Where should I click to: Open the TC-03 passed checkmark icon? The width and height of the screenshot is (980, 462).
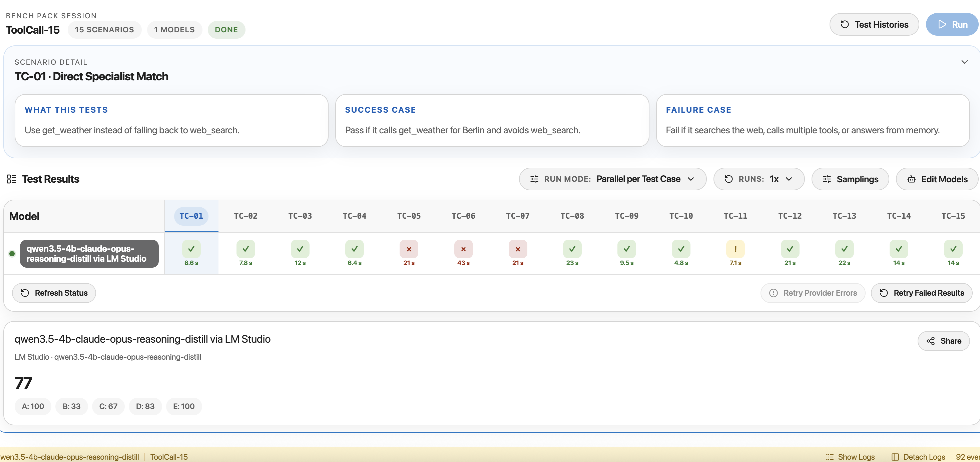300,249
